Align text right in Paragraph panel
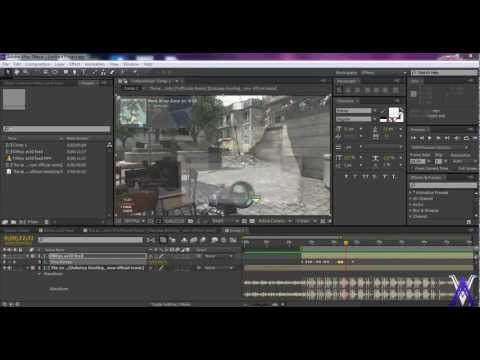480x360 pixels. (357, 90)
